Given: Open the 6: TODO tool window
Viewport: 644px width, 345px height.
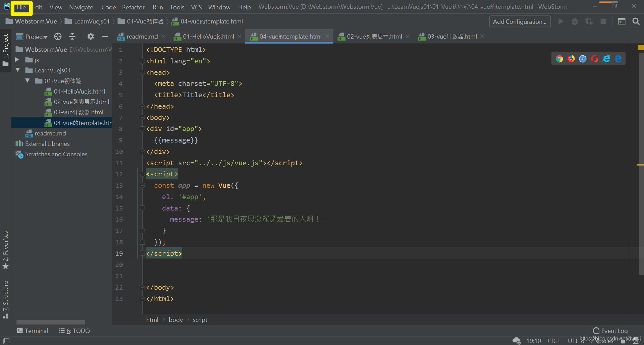Looking at the screenshot, I should 74,331.
